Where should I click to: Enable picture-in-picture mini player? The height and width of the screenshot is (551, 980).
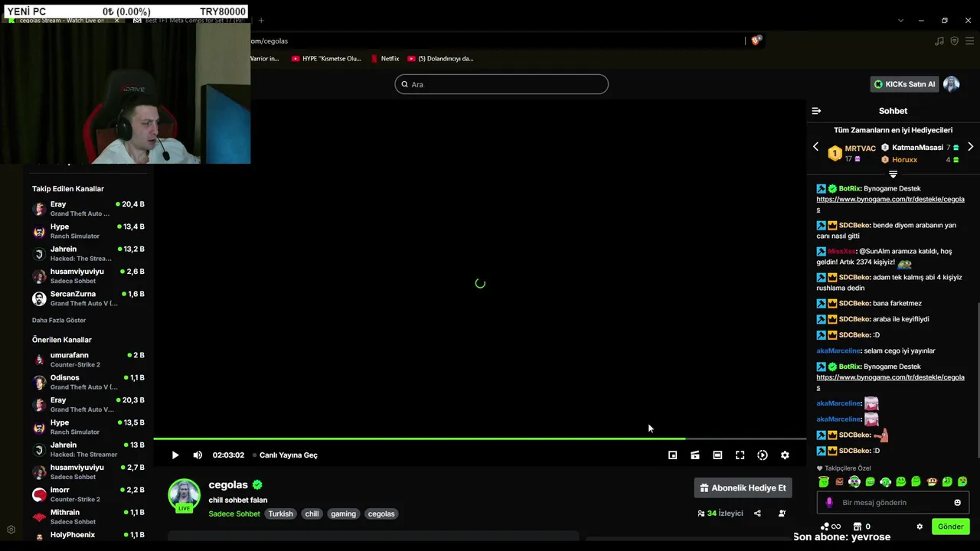(672, 455)
